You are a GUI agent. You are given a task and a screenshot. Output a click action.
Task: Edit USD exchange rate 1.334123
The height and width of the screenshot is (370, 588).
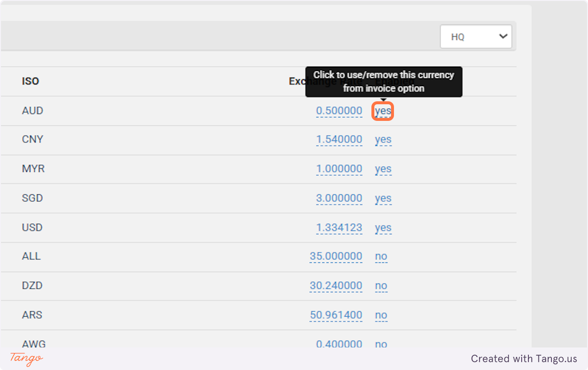click(339, 228)
